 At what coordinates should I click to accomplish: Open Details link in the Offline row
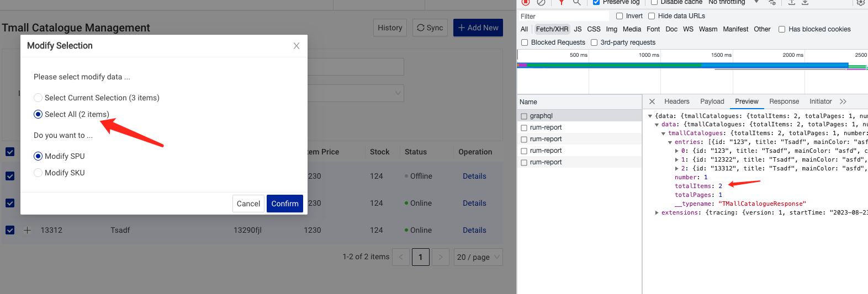pyautogui.click(x=474, y=176)
